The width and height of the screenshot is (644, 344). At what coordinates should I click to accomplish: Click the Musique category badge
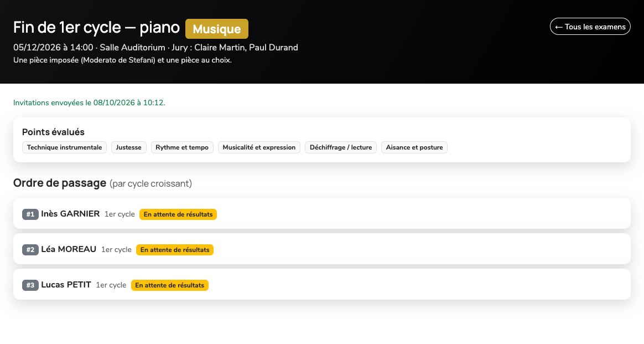(x=217, y=29)
